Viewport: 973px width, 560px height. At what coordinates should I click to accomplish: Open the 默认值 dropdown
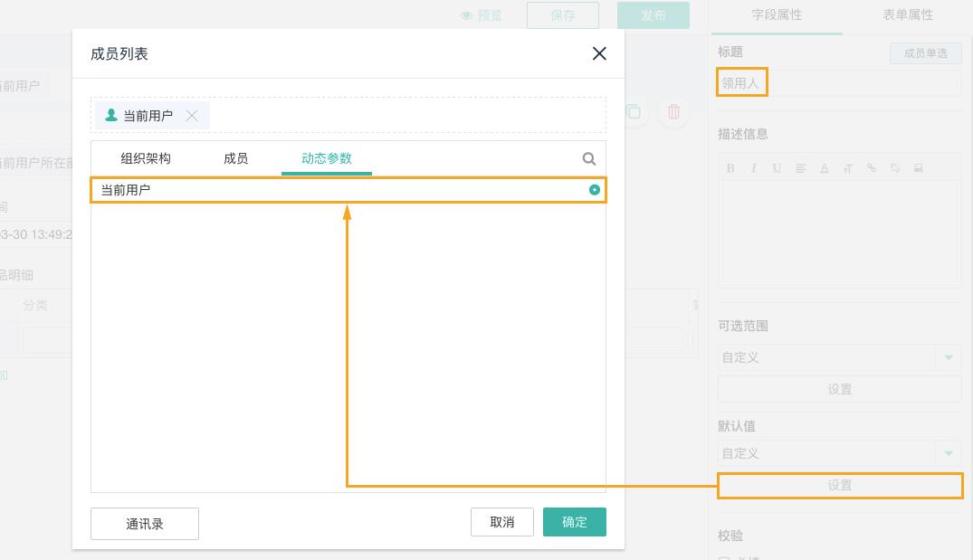[x=949, y=453]
